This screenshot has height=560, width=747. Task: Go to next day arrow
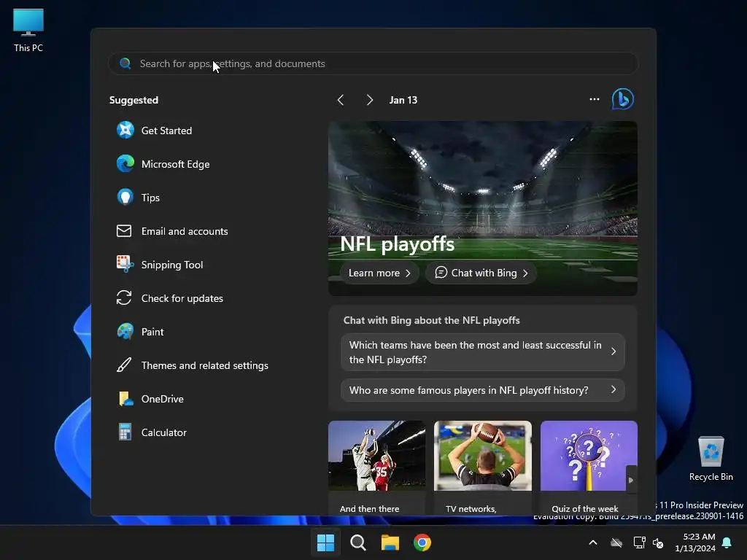[x=370, y=100]
